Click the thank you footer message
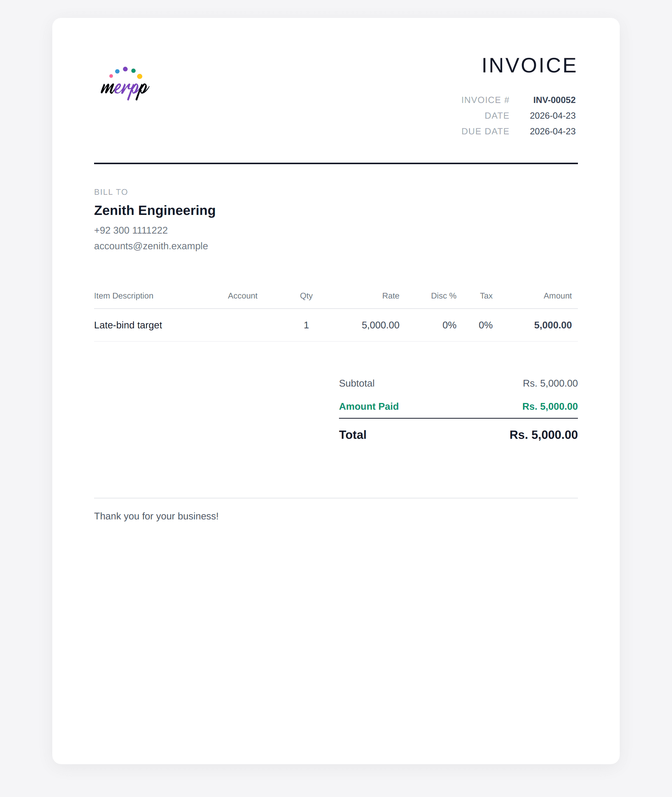 pos(156,516)
